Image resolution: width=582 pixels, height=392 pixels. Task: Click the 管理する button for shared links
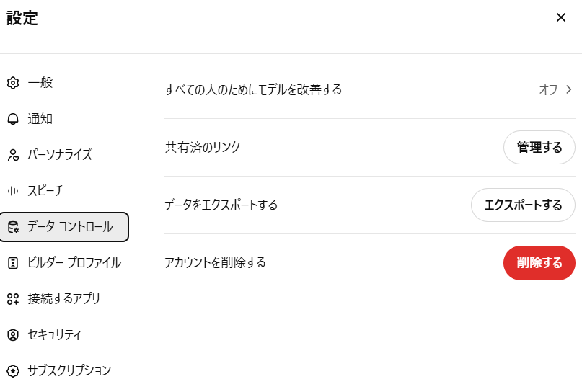pos(539,147)
